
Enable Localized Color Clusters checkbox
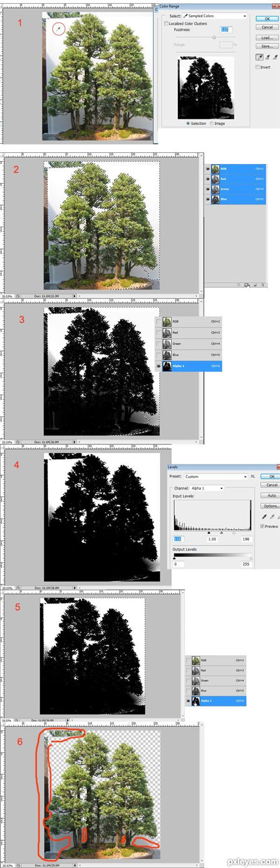click(166, 23)
